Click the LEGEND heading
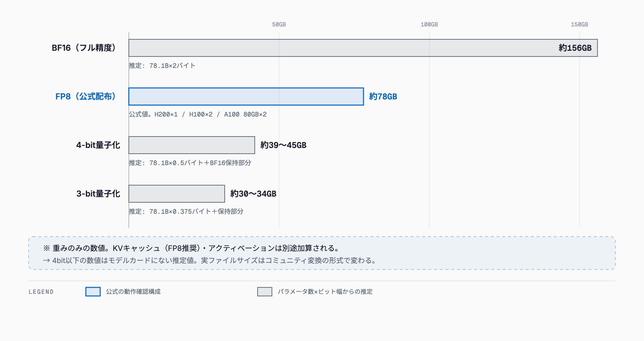The width and height of the screenshot is (644, 341). [41, 292]
